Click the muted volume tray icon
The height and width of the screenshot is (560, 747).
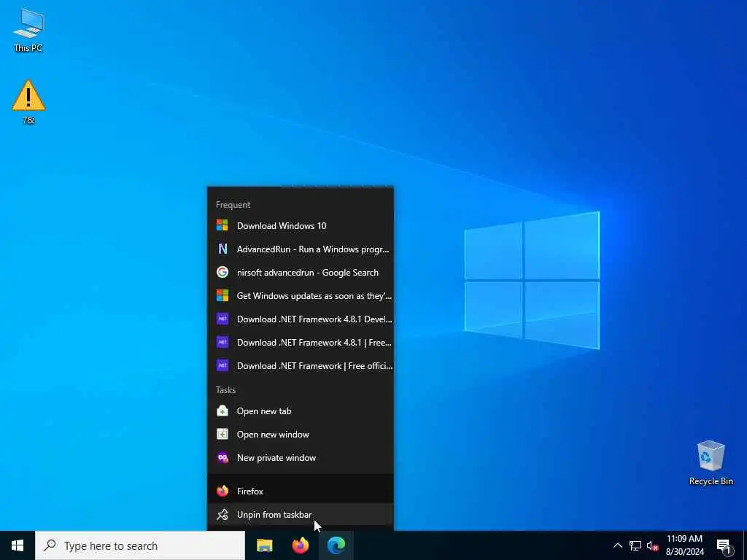click(x=652, y=545)
